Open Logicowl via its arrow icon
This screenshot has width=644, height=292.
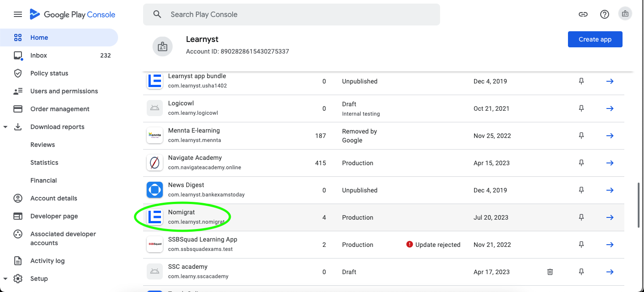pyautogui.click(x=610, y=108)
